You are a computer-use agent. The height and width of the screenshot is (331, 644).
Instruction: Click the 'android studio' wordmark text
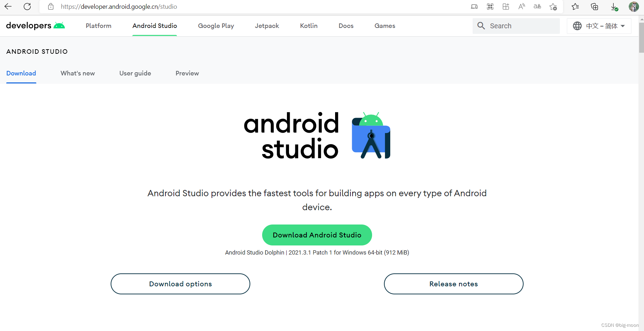[291, 135]
